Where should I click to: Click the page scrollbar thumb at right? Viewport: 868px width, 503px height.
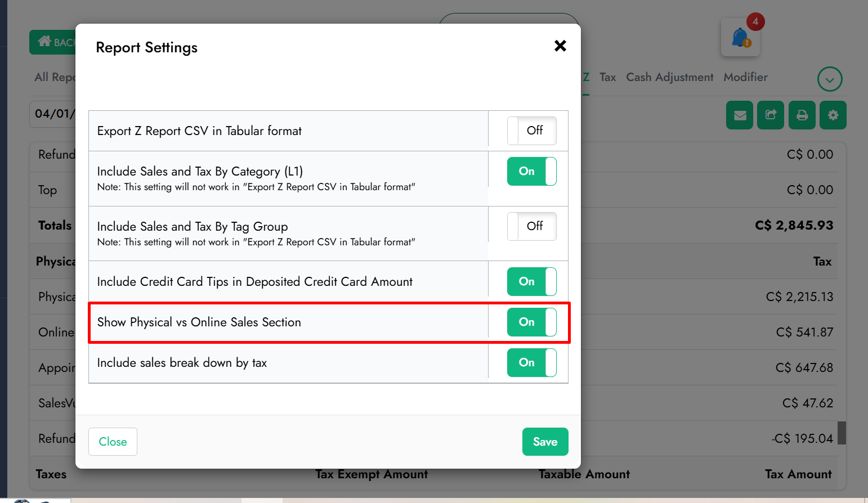point(842,433)
